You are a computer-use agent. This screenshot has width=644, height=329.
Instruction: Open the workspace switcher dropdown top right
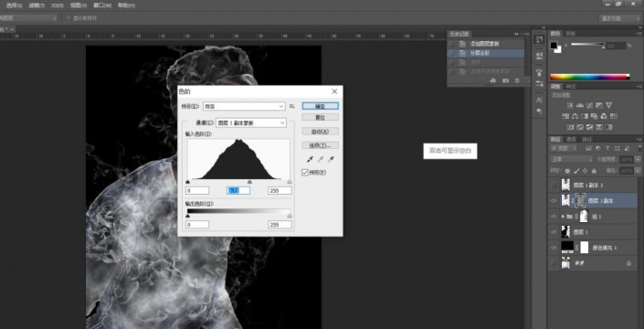point(619,18)
